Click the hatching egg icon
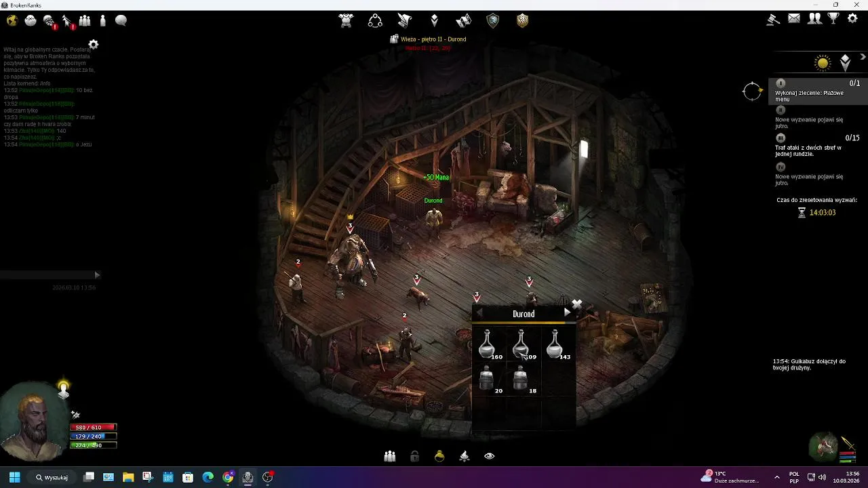Viewport: 868px width, 488px height. [x=31, y=20]
